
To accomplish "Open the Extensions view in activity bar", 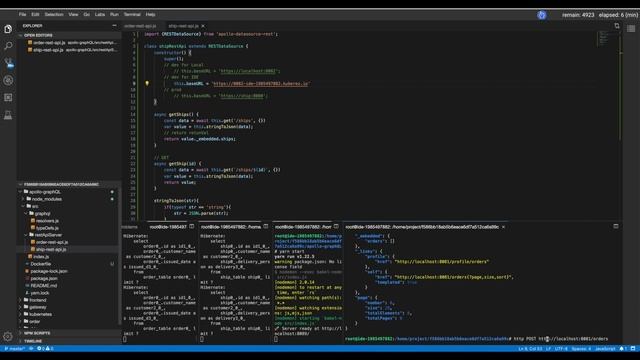I will point(8,98).
